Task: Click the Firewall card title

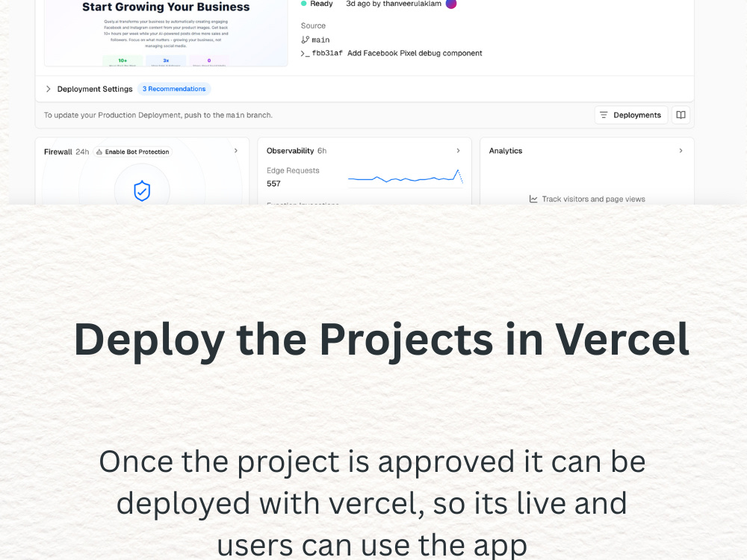Action: [x=58, y=152]
